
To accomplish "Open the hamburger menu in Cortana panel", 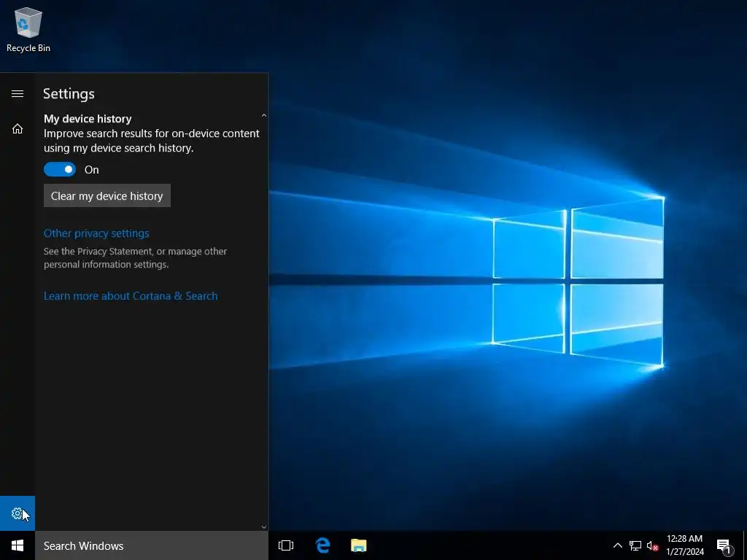I will (x=18, y=94).
